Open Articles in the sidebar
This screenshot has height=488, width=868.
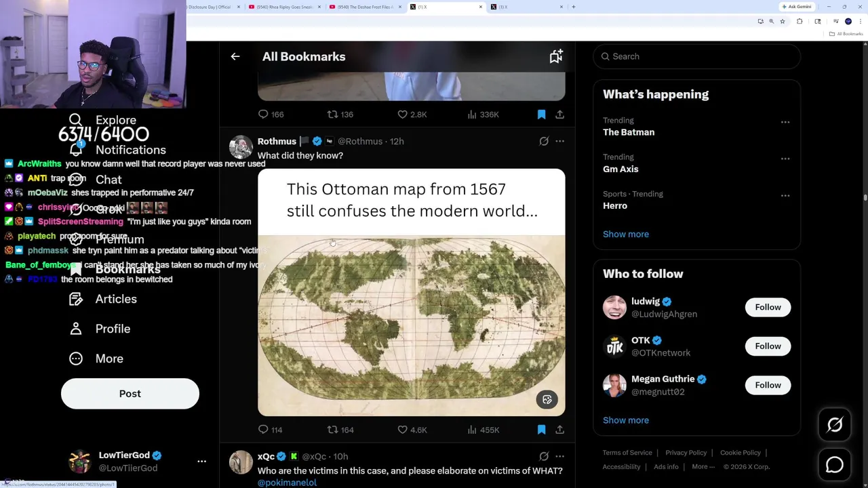(103, 299)
